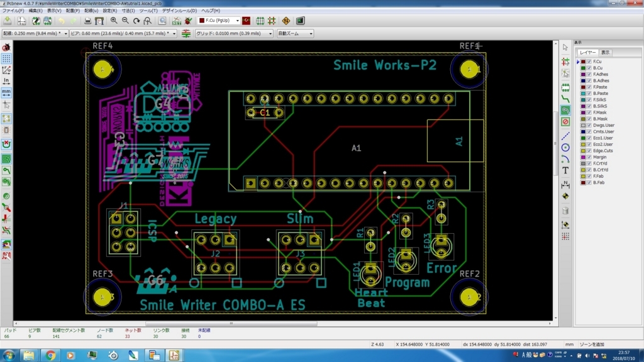The width and height of the screenshot is (644, 362).
Task: Toggle polar coordinates display
Action: click(x=6, y=70)
